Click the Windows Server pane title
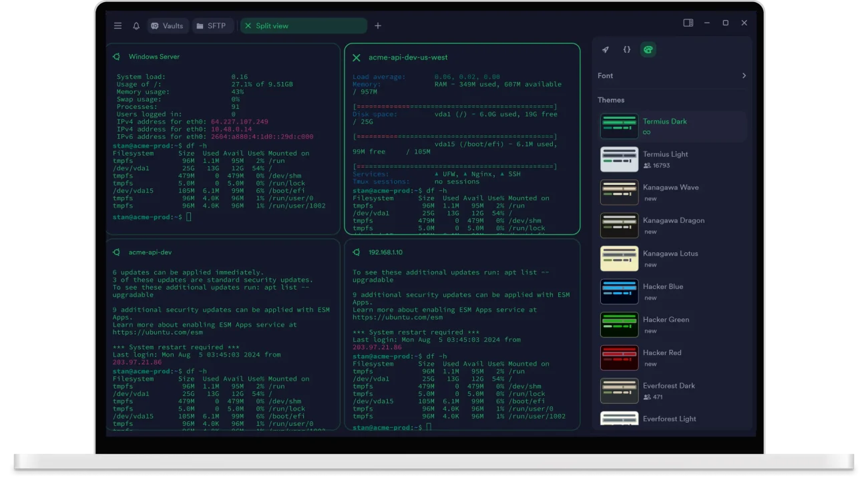The height and width of the screenshot is (492, 868). click(154, 57)
